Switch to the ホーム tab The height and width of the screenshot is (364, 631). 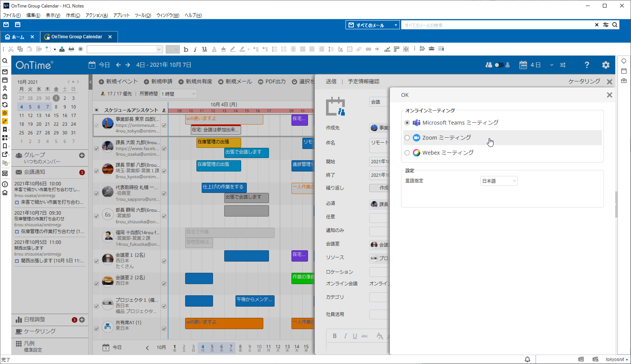point(18,36)
